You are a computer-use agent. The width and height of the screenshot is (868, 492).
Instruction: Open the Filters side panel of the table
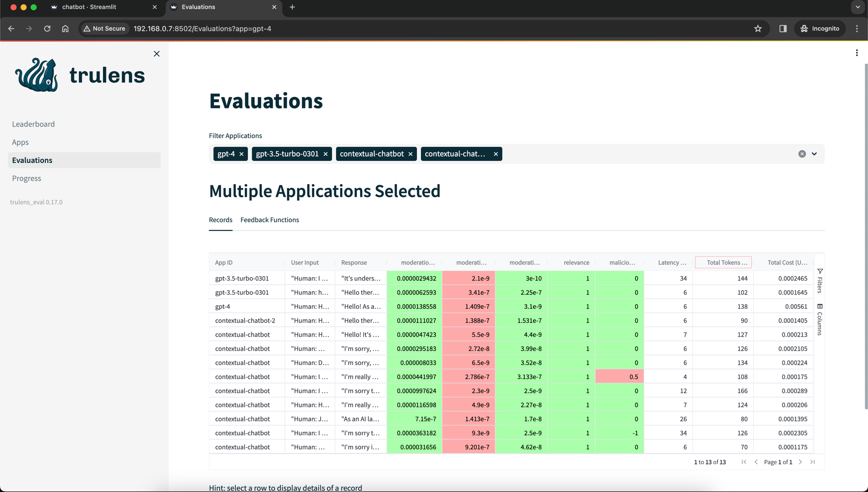[820, 281]
